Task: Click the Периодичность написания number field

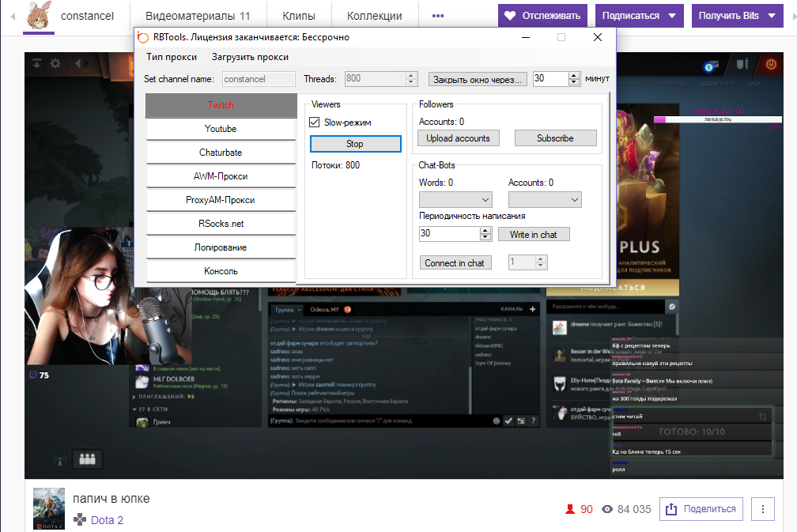Action: click(x=448, y=234)
